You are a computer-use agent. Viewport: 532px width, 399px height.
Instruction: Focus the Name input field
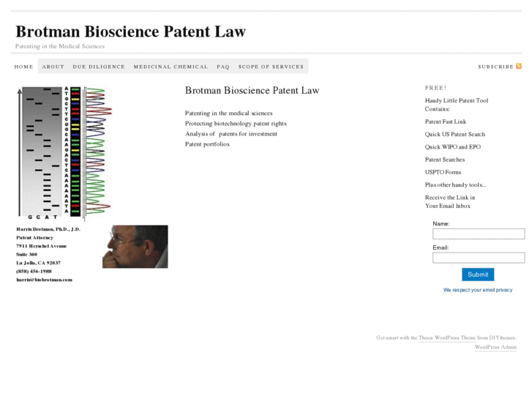pos(479,234)
